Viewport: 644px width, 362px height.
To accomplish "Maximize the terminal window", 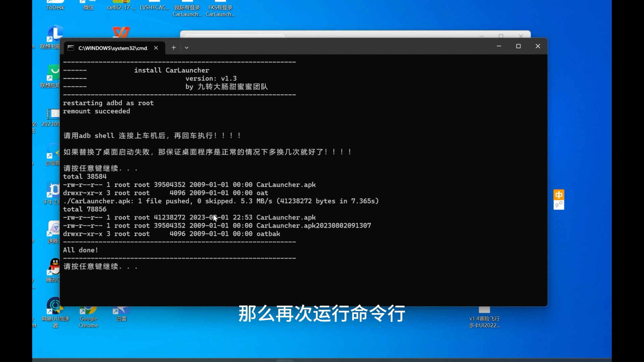I will pos(519,46).
